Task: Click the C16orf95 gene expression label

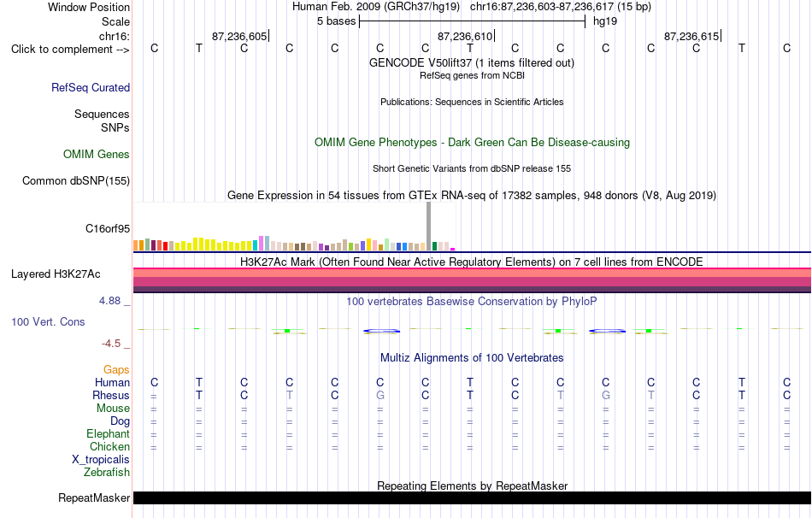Action: click(107, 228)
